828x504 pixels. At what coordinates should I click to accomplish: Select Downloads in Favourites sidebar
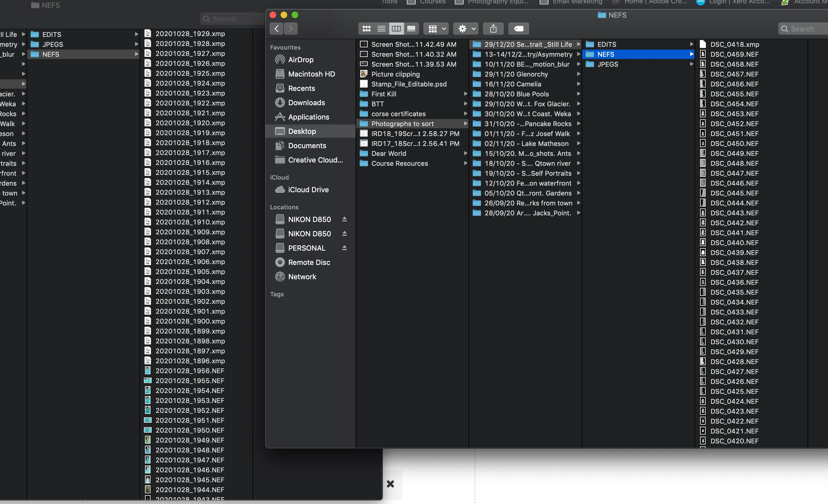306,103
